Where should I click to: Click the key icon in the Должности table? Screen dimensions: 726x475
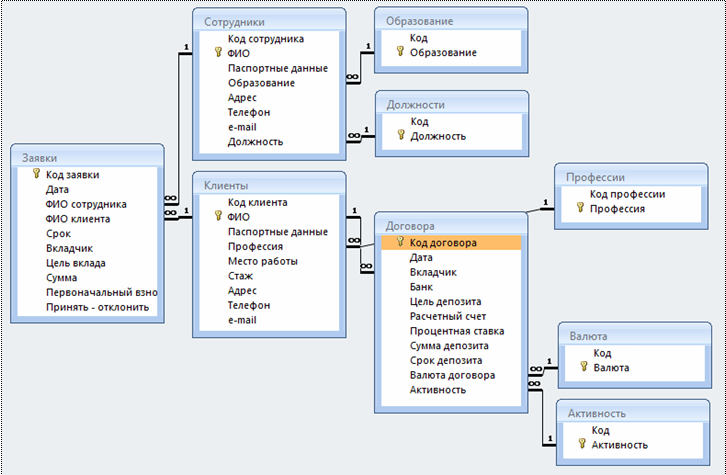(x=399, y=136)
